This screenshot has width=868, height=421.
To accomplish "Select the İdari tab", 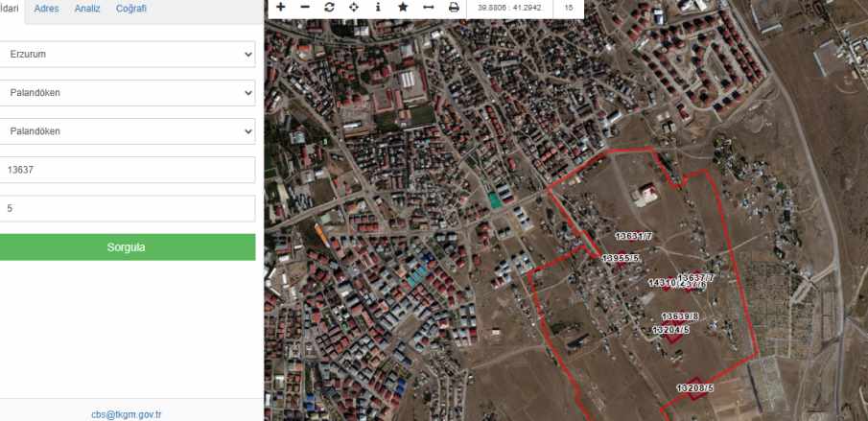I will (9, 9).
